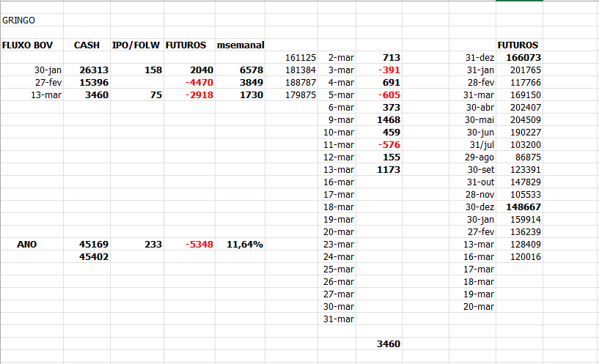The width and height of the screenshot is (599, 364).
Task: Select the GRINGO title cell
Action: (x=32, y=21)
